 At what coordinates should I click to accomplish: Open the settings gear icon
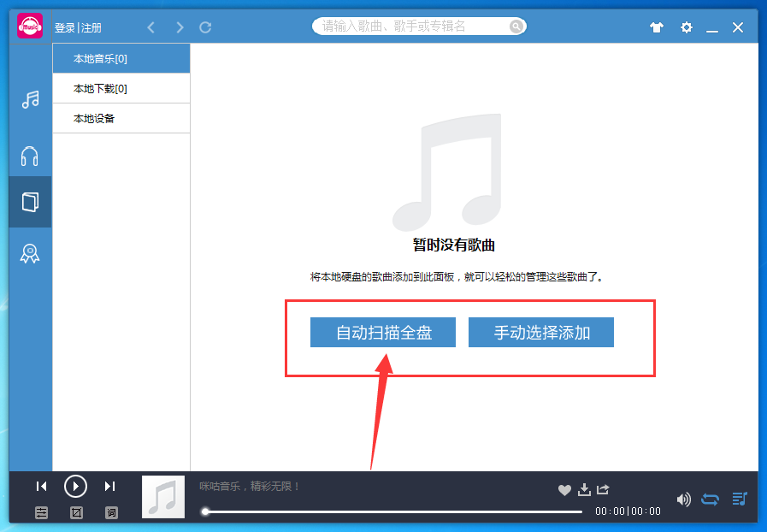686,27
